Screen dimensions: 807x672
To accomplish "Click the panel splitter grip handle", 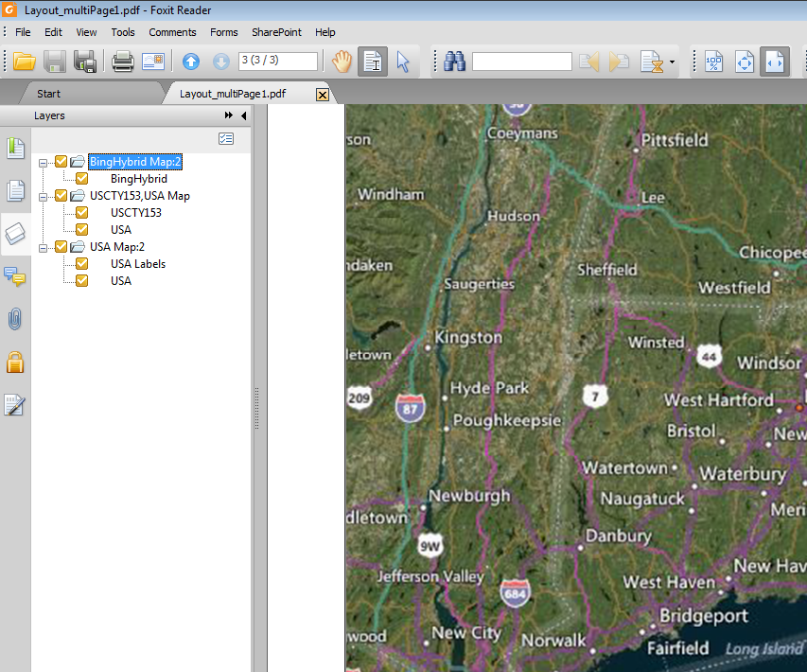I will click(256, 408).
